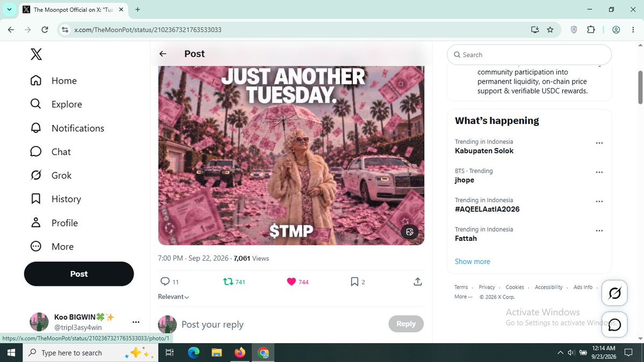644x362 pixels.
Task: Open the Ads Info footer link
Action: tap(583, 287)
